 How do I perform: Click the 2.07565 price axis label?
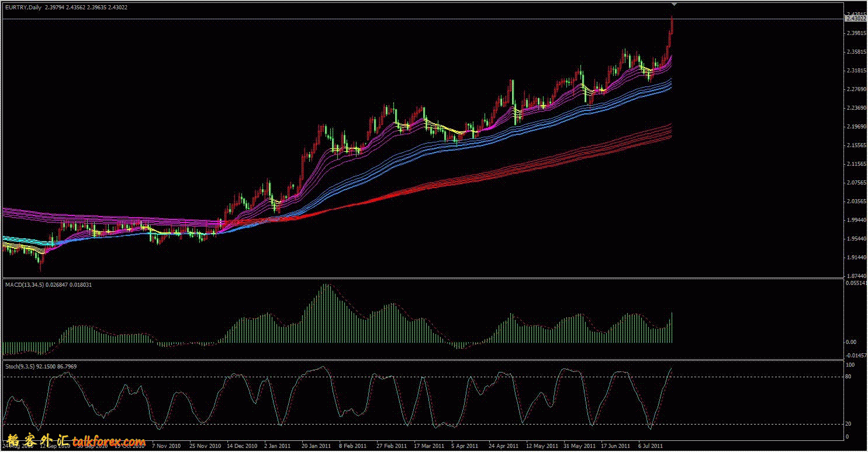[856, 183]
